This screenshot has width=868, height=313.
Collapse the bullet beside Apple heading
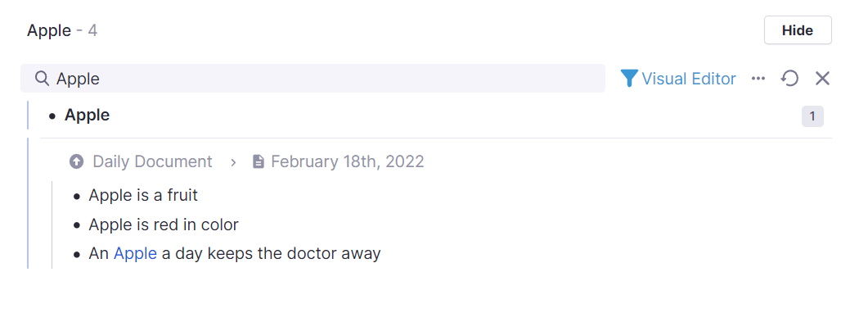click(x=52, y=116)
